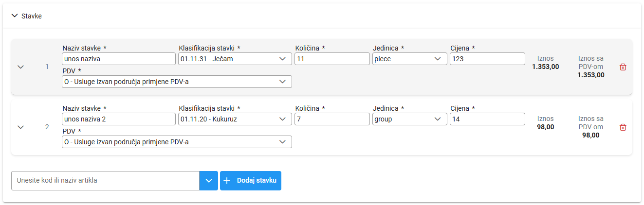
Task: Expand details of item row 2
Action: [20, 127]
